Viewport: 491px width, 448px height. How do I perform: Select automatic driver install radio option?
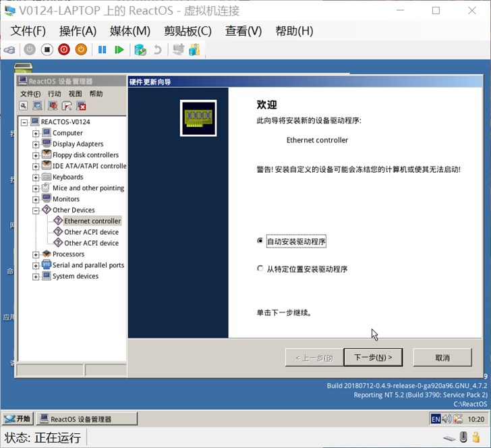(260, 241)
